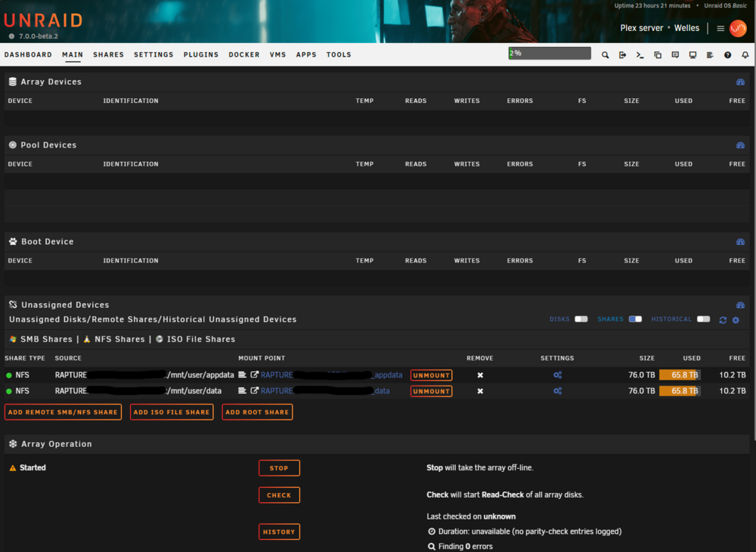Click Pool Devices dashboard gauge icon
The height and width of the screenshot is (552, 756).
[741, 145]
